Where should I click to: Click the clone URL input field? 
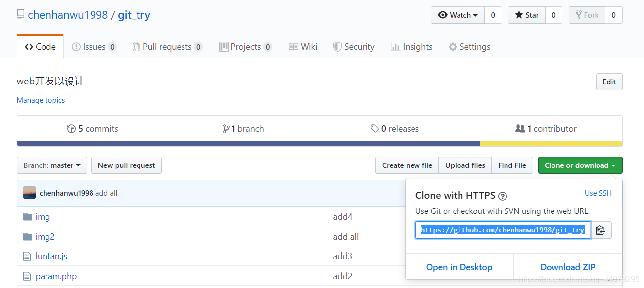(503, 230)
